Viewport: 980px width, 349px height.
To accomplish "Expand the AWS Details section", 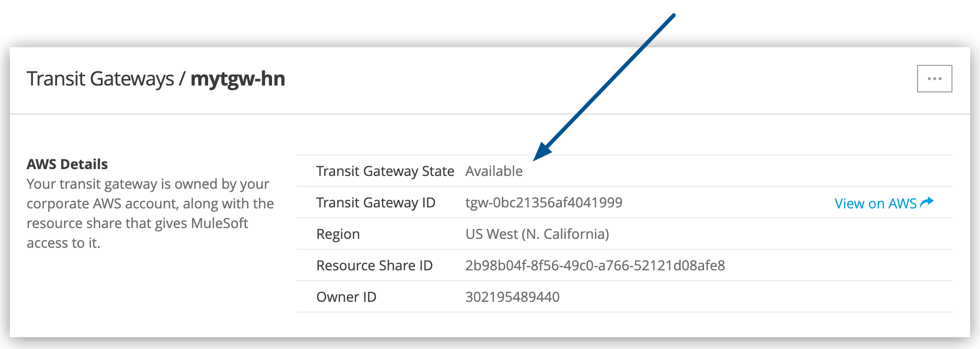I will pyautogui.click(x=67, y=164).
